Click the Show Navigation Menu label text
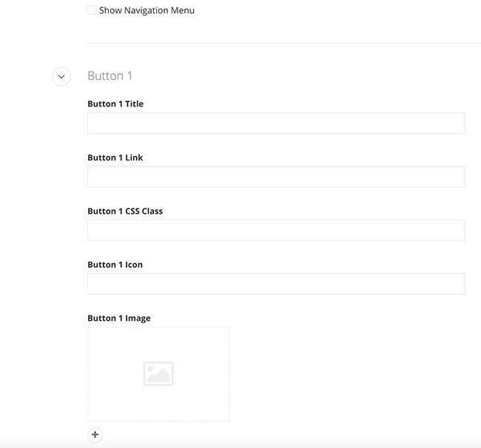Image resolution: width=481 pixels, height=448 pixels. coord(147,11)
